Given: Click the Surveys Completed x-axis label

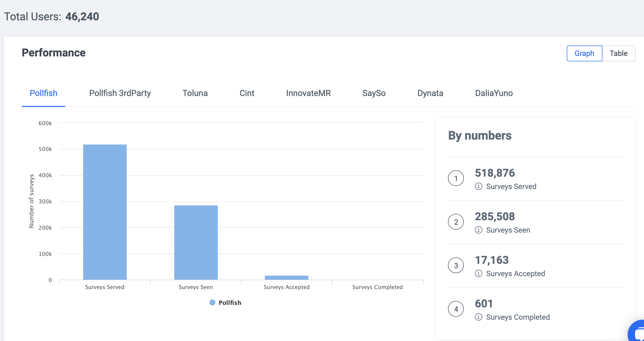Looking at the screenshot, I should click(x=377, y=287).
